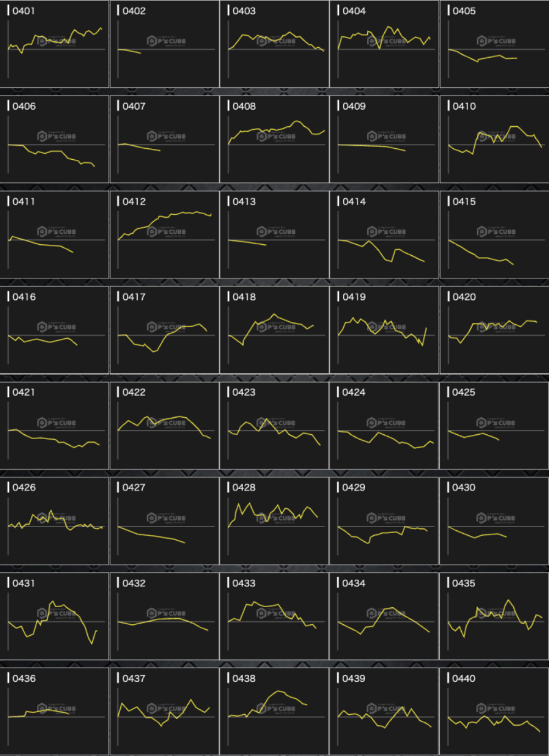This screenshot has width=549, height=756.
Task: View the 0428 chart panel
Action: (274, 520)
